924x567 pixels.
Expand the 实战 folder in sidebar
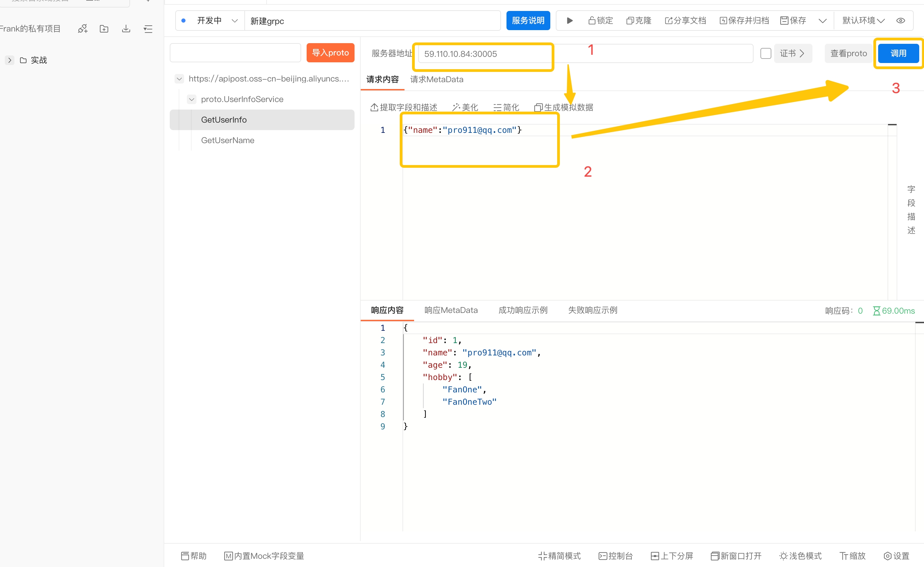[9, 60]
